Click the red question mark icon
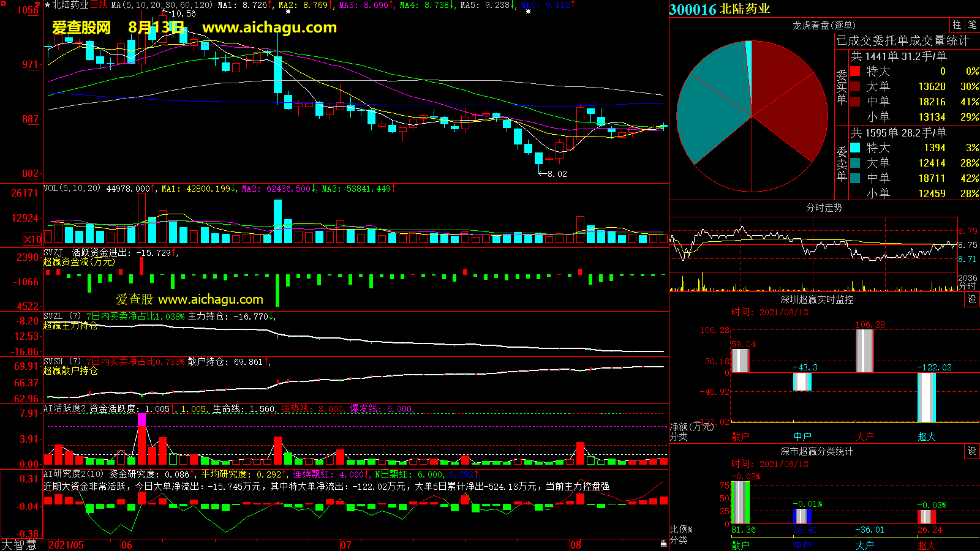 pos(38,5)
